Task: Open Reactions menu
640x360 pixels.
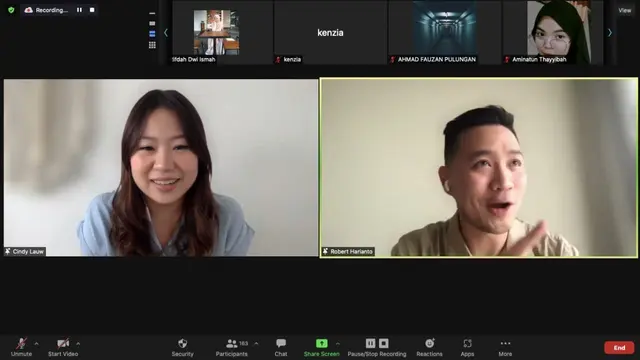Action: point(429,347)
